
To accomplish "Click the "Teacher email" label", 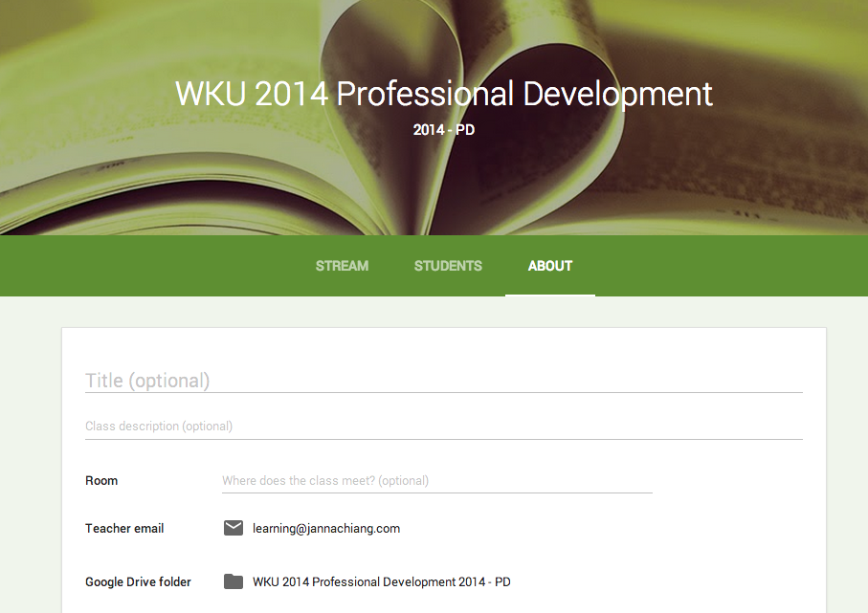I will point(124,528).
